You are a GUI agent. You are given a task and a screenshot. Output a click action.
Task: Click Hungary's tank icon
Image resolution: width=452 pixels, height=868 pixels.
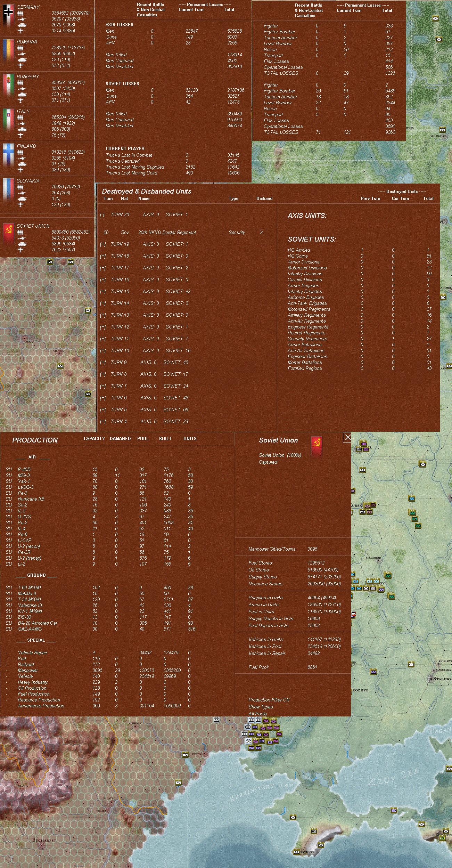click(x=22, y=95)
